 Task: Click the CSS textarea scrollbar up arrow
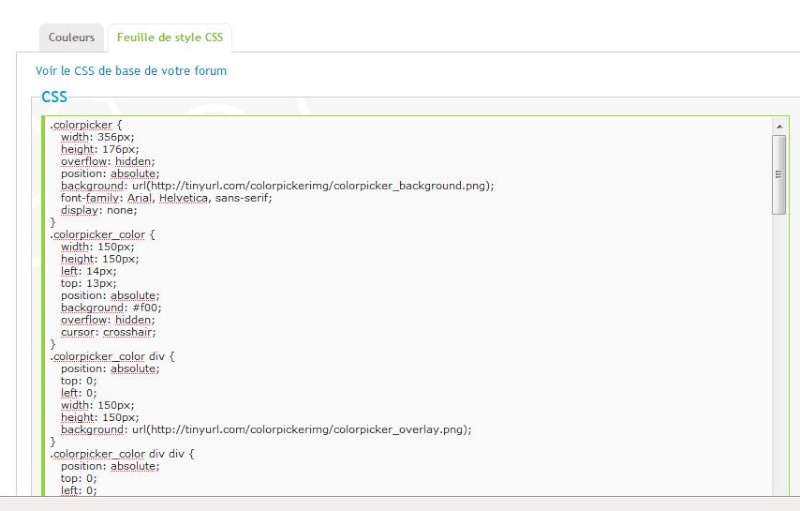point(779,126)
